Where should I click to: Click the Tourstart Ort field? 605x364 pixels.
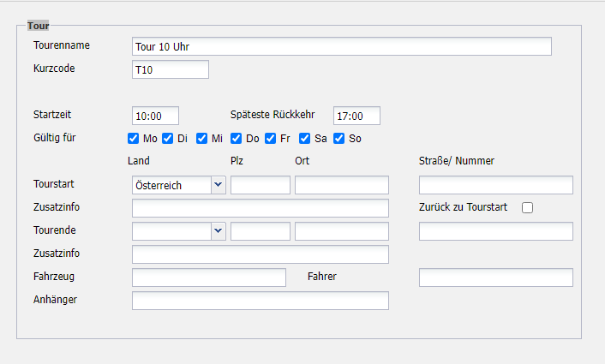341,185
